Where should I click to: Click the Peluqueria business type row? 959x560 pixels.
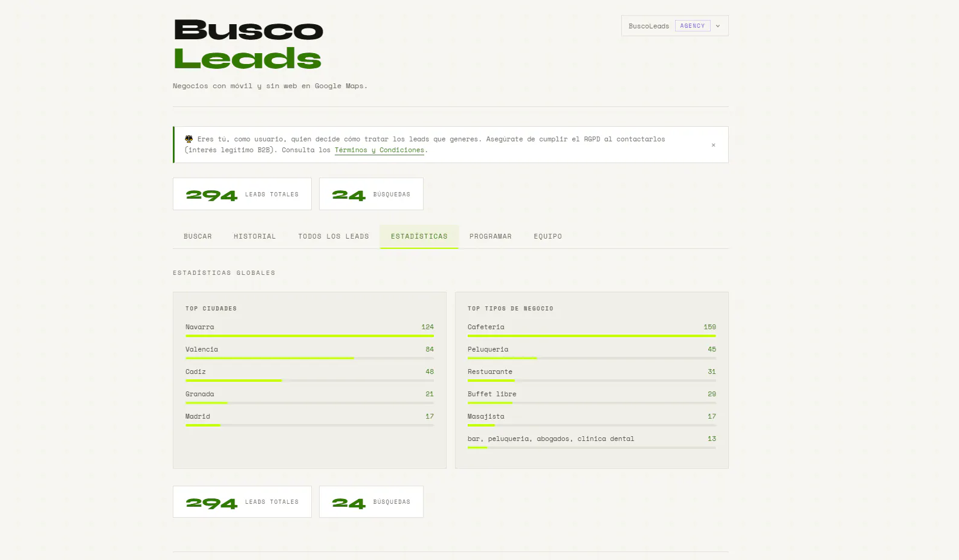coord(592,352)
